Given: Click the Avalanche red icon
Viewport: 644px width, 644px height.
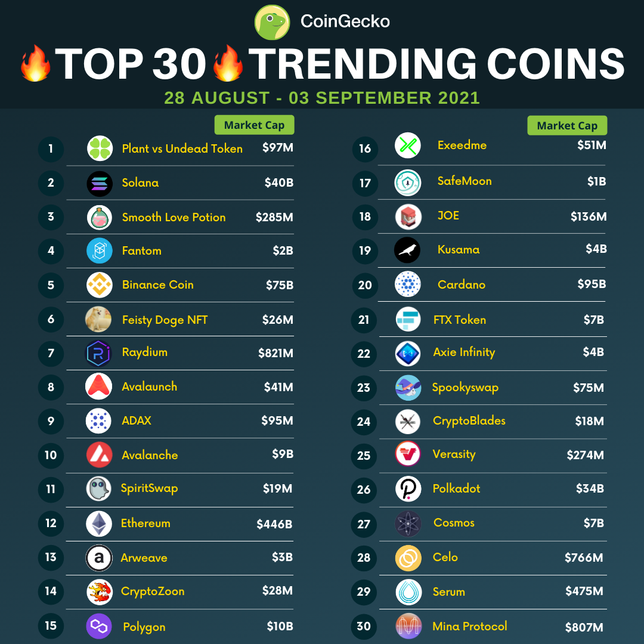Looking at the screenshot, I should click(100, 454).
